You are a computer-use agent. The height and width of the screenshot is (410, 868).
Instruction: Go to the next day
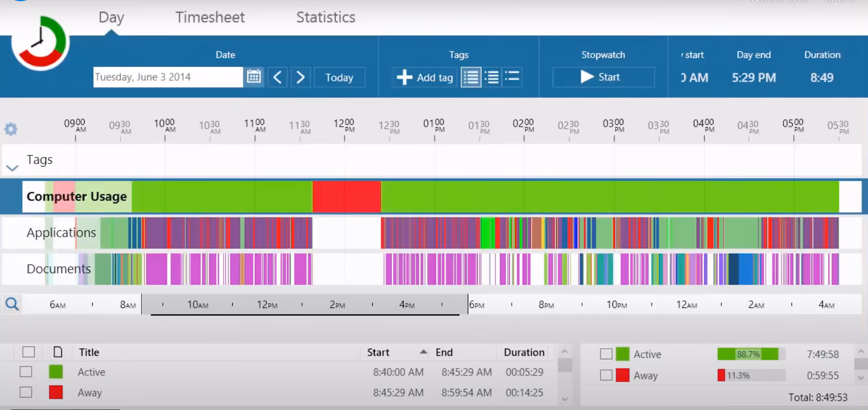pyautogui.click(x=301, y=77)
